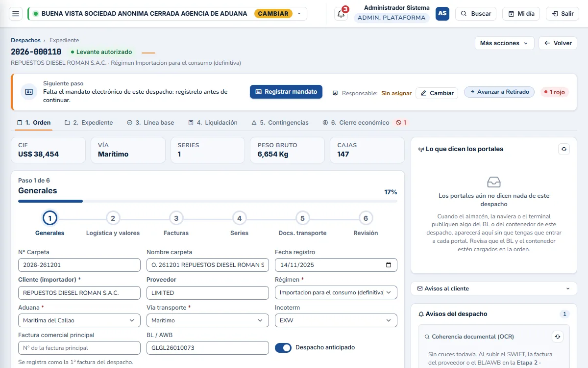Screen dimensions: 588x368
Task: Open Mi día
Action: tap(521, 14)
